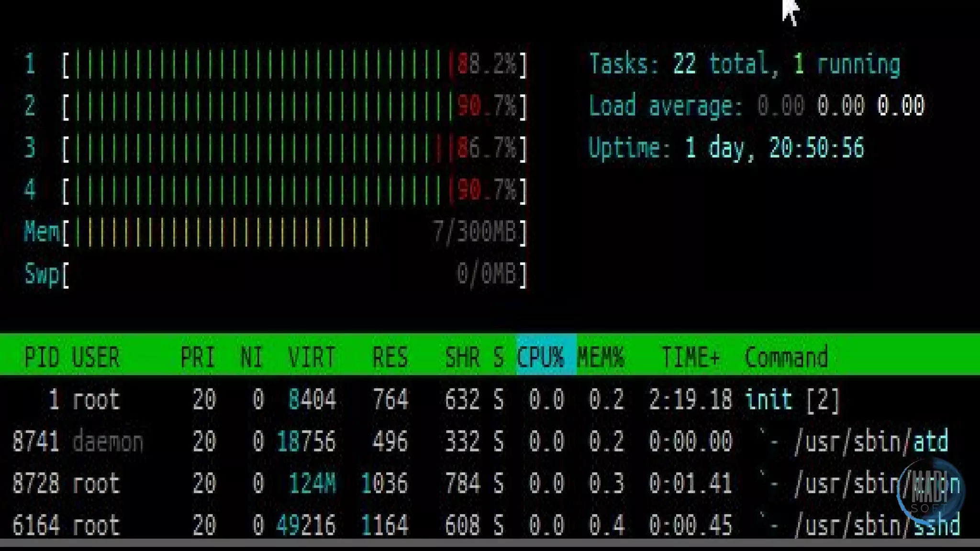The image size is (980, 551).
Task: Click the CPU 3 usage meter bar
Action: click(x=294, y=148)
